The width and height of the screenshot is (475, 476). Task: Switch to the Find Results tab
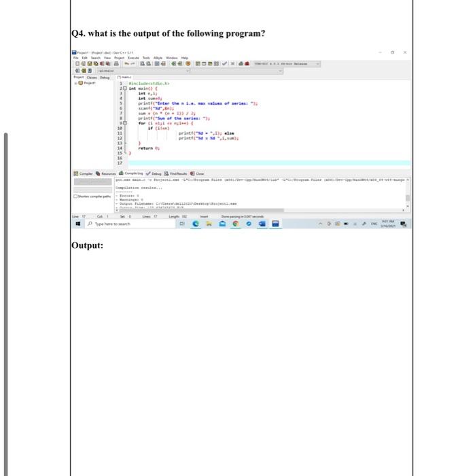tap(176, 173)
